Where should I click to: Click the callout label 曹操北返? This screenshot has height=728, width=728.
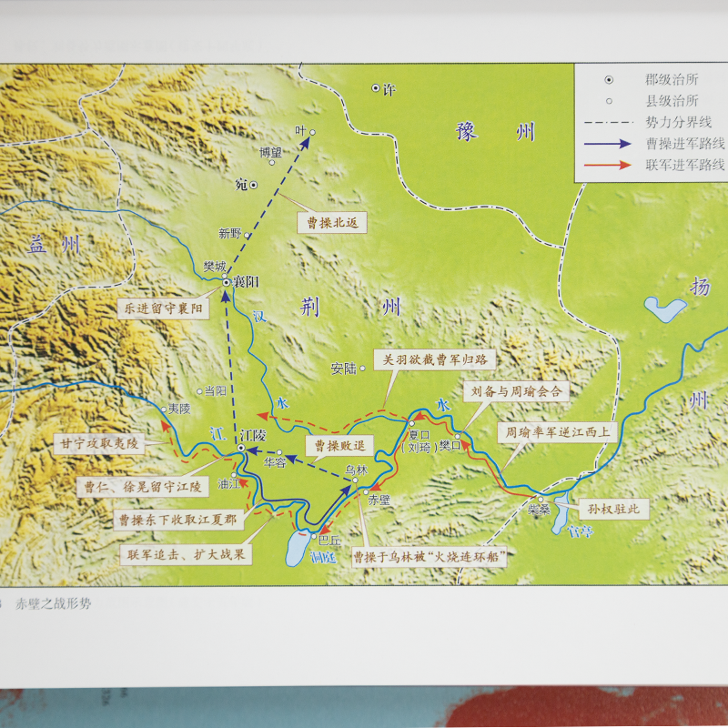pyautogui.click(x=332, y=223)
